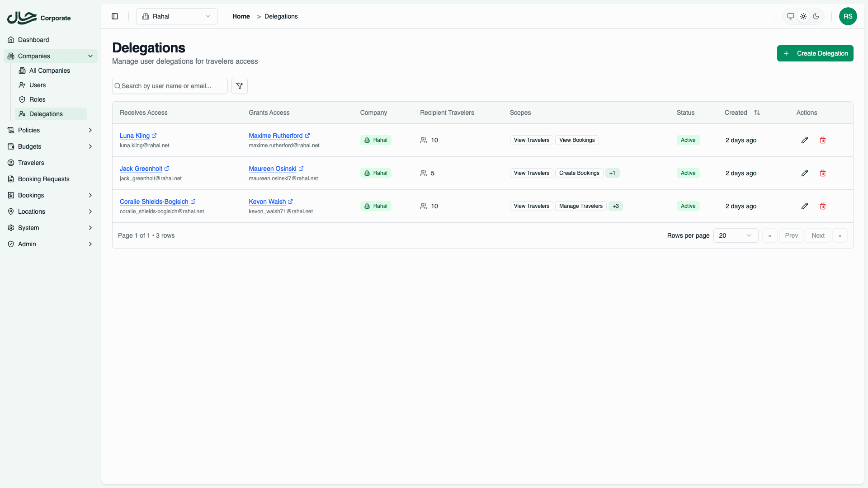868x488 pixels.
Task: Delete Jack Greenholt's delegation via trash icon
Action: [822, 173]
